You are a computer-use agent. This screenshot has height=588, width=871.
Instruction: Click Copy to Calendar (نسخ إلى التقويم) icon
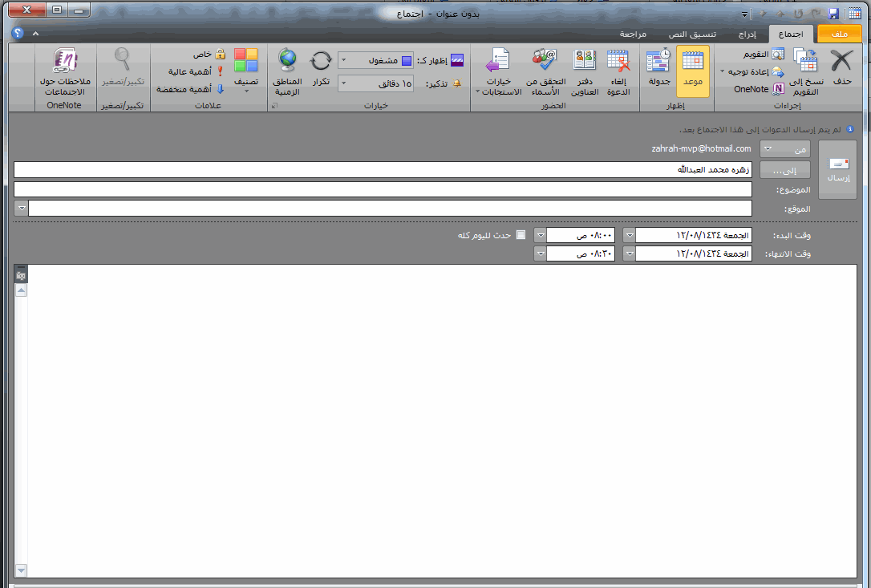click(x=805, y=61)
